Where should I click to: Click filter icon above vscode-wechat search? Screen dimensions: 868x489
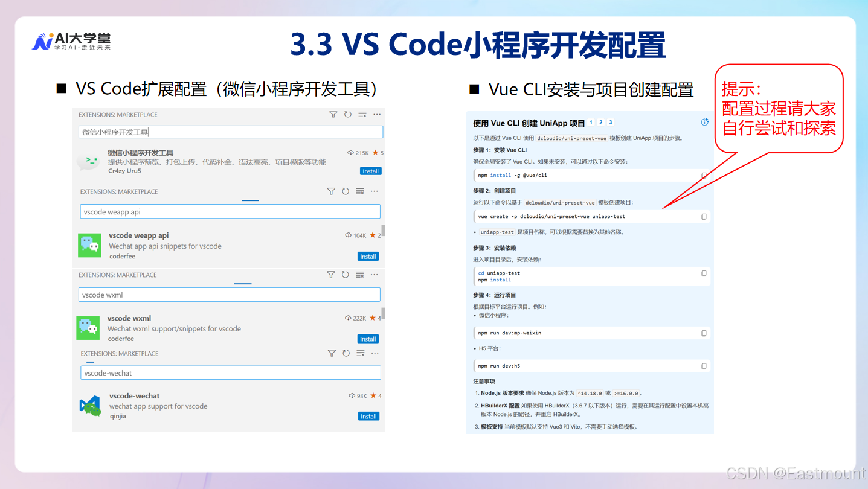pyautogui.click(x=332, y=353)
